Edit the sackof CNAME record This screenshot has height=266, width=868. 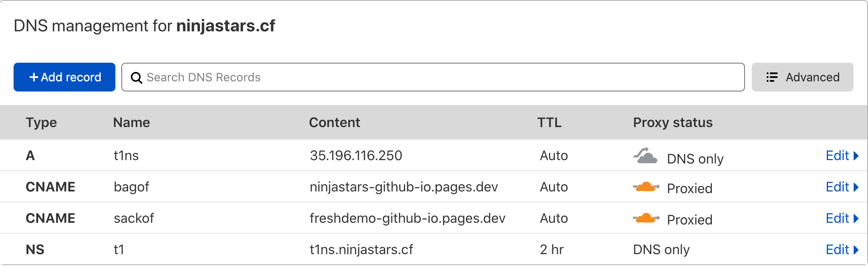(837, 219)
